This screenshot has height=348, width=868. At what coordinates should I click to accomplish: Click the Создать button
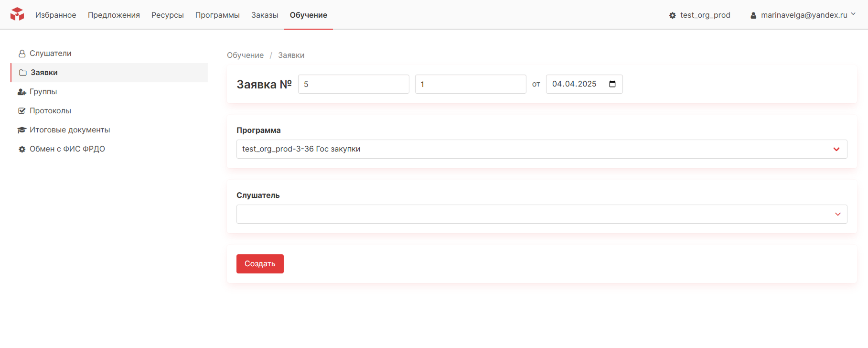tap(260, 264)
